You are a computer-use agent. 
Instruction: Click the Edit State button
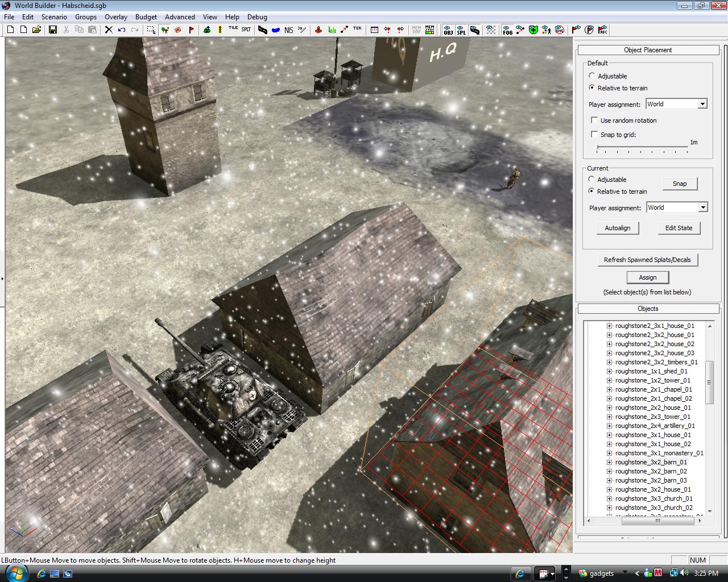click(x=679, y=228)
